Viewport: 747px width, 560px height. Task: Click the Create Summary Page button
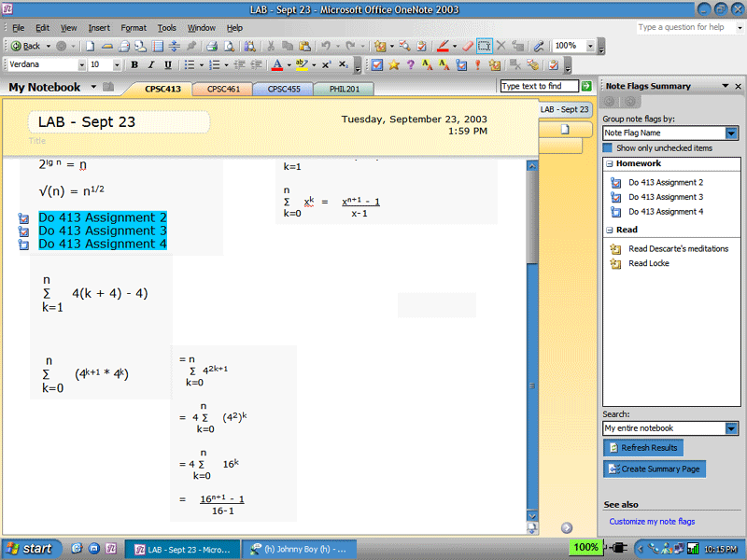click(654, 469)
